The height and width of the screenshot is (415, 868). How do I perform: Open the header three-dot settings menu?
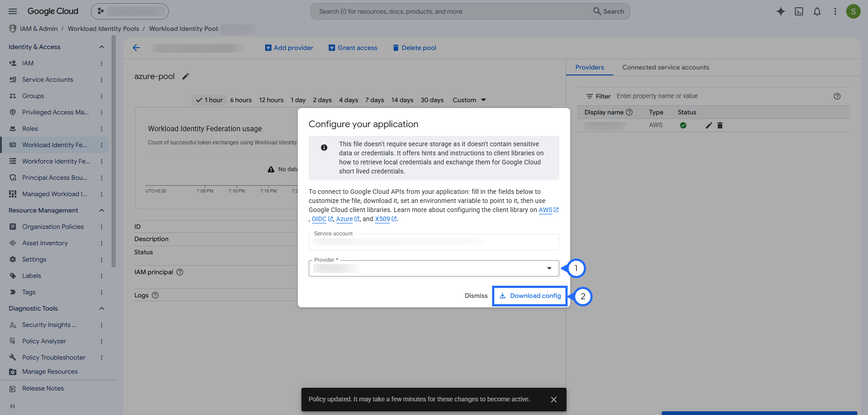coord(835,11)
